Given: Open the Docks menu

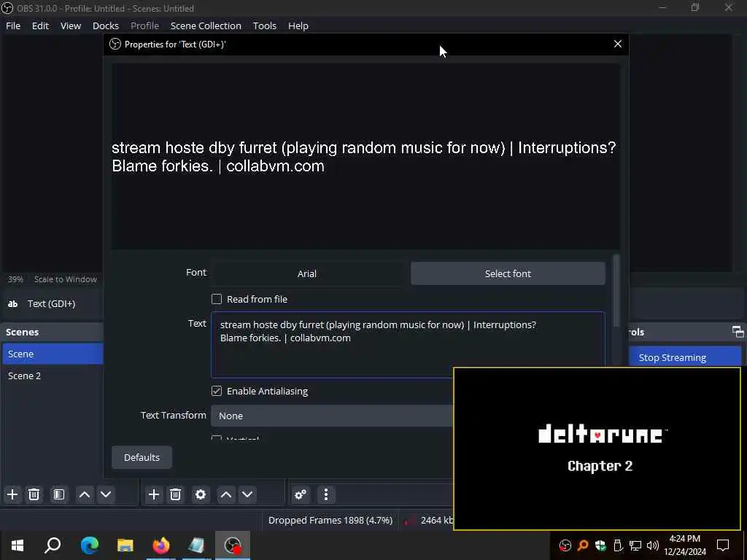Looking at the screenshot, I should coord(105,26).
